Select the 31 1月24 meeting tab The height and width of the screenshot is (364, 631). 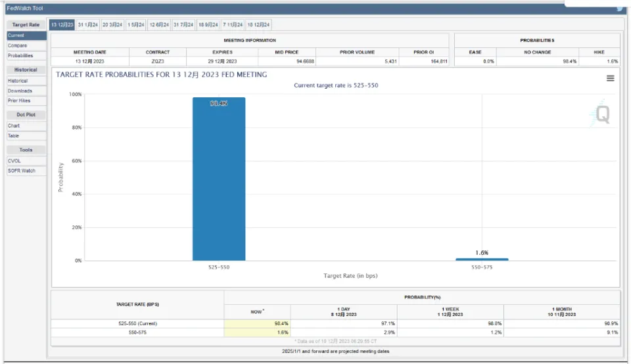click(87, 25)
